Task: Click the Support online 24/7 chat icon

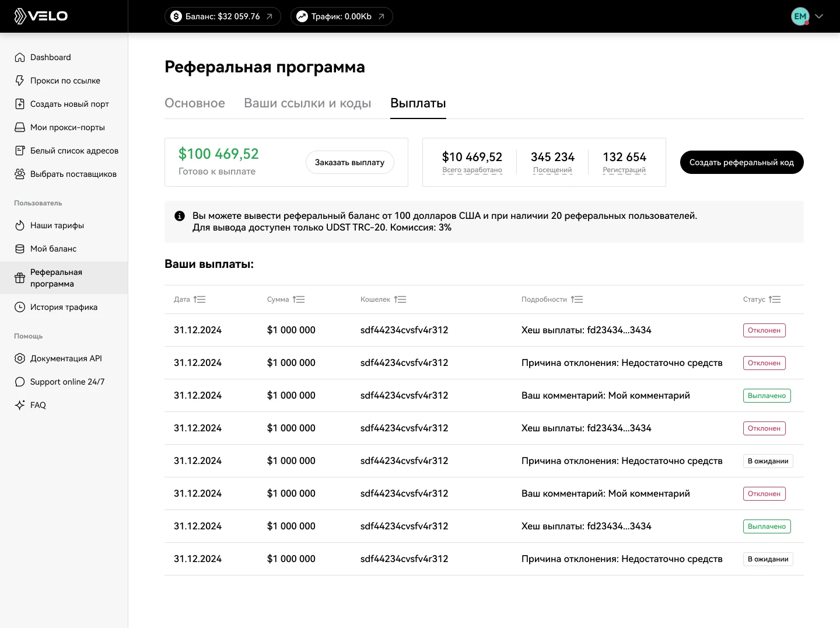Action: click(20, 382)
